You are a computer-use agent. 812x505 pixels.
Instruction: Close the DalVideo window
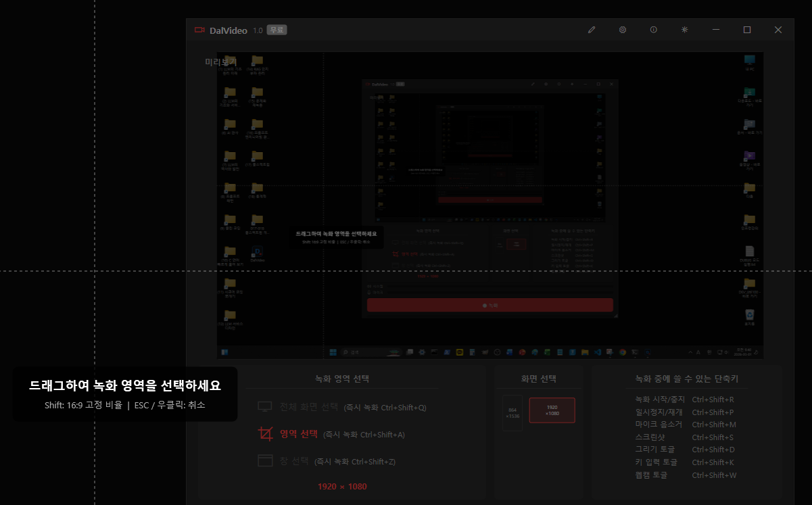tap(778, 30)
